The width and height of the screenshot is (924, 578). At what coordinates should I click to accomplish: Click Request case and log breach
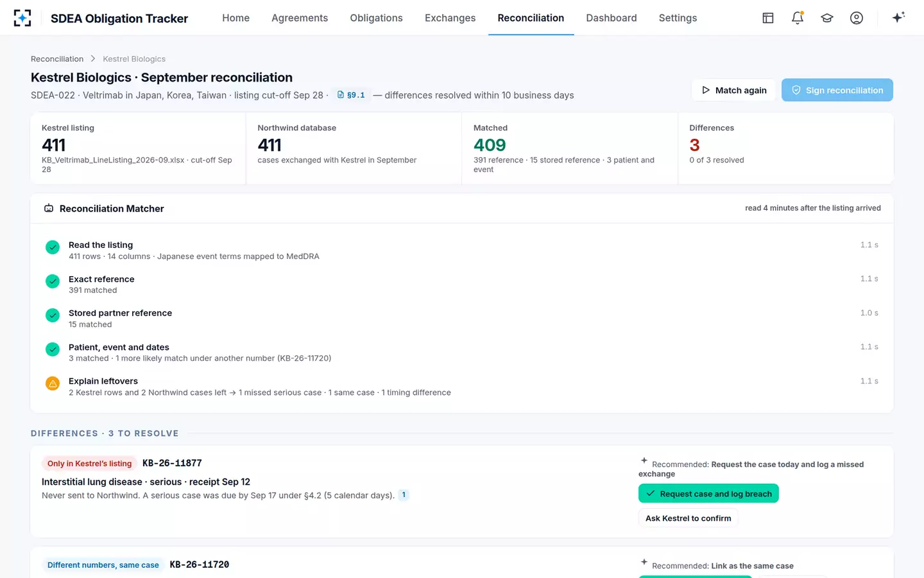pos(708,493)
